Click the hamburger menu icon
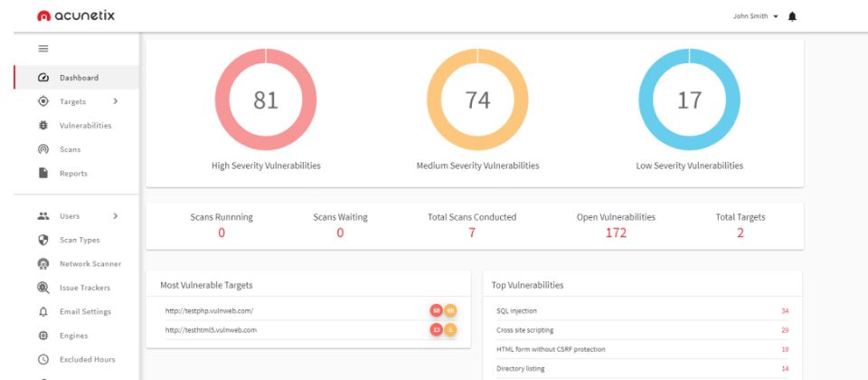The image size is (868, 380). [42, 48]
